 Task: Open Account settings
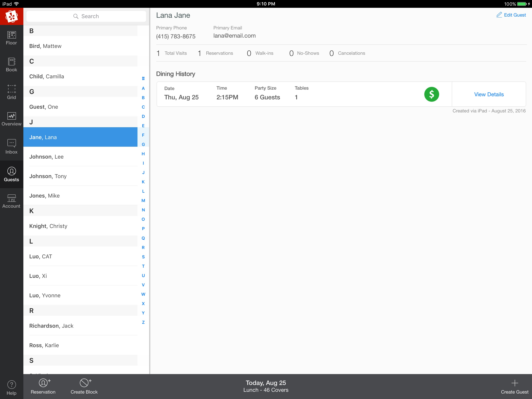tap(11, 201)
